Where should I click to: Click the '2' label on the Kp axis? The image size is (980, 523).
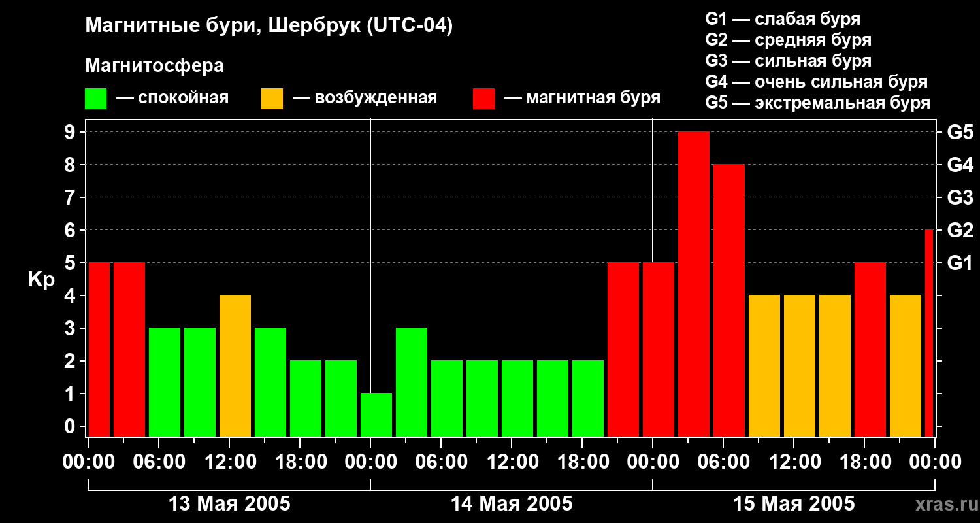point(71,362)
